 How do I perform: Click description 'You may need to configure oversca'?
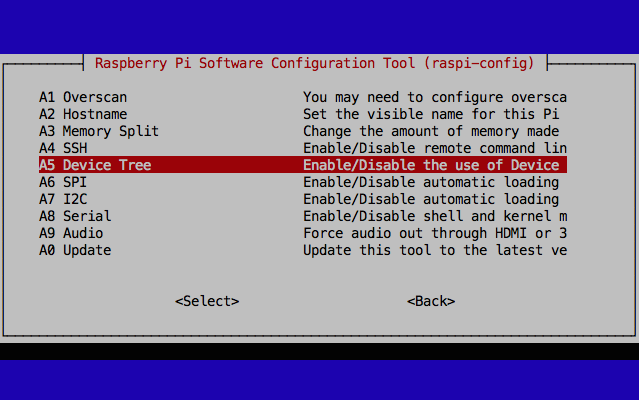(435, 97)
